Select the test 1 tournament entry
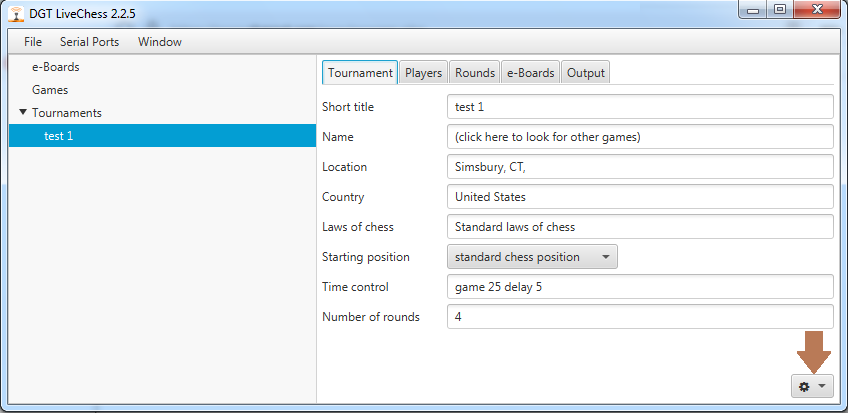 (x=162, y=136)
